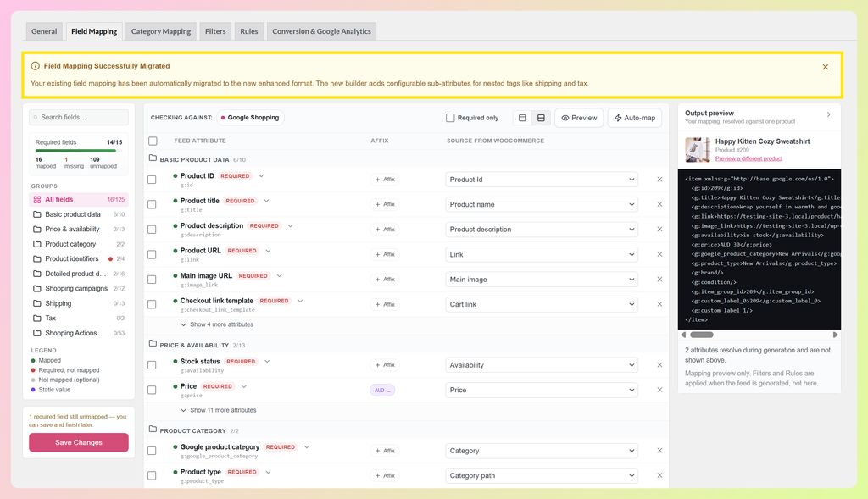Check the Product description row checkbox
The width and height of the screenshot is (868, 499).
[x=152, y=230]
